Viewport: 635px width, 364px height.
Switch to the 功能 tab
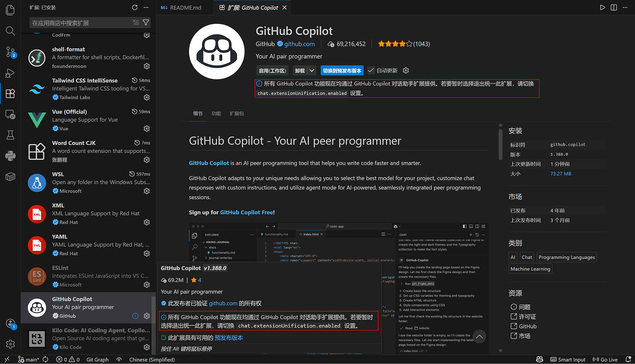(216, 114)
